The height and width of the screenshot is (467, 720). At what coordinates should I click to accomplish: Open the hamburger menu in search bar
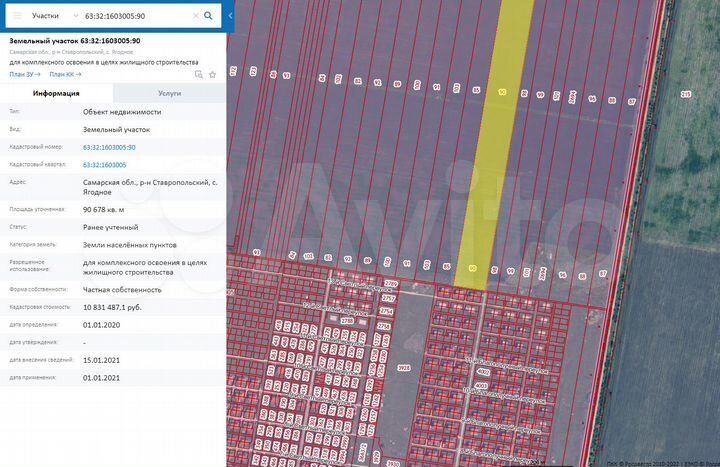(16, 16)
